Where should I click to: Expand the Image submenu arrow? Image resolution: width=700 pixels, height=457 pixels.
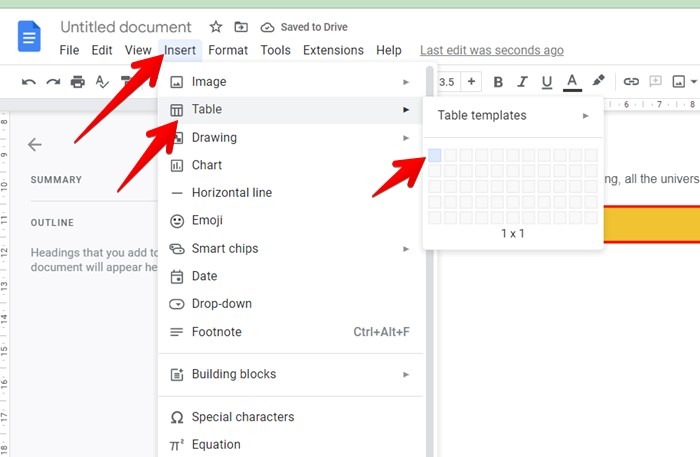tap(406, 82)
